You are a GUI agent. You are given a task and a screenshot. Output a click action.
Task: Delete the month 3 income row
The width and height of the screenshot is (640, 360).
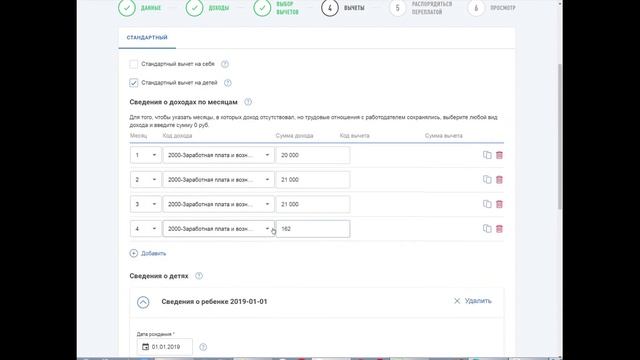(x=499, y=204)
